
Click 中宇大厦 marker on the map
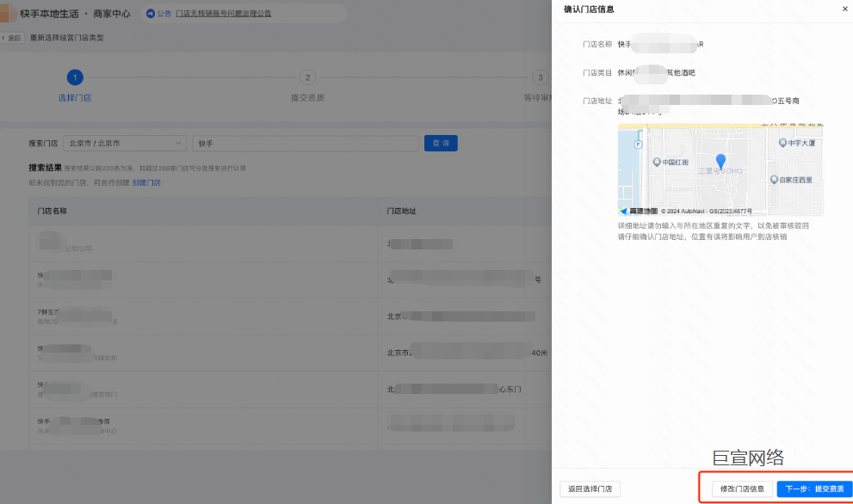[797, 143]
